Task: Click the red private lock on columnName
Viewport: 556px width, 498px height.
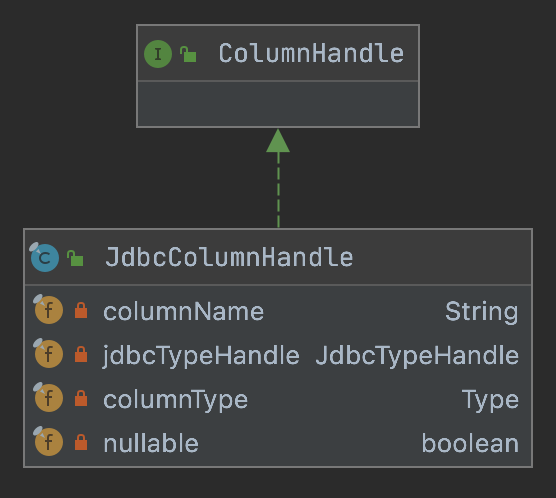Action: [x=81, y=310]
